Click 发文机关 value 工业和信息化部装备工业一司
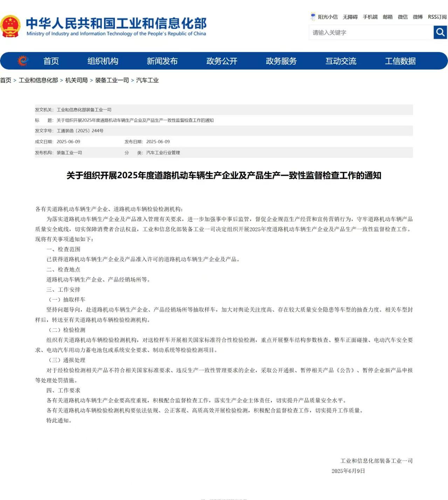The image size is (448, 500). click(x=84, y=110)
